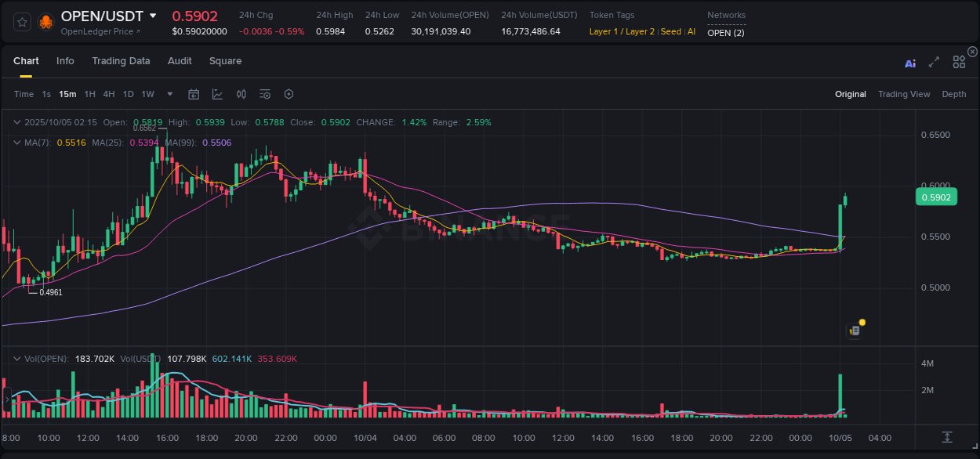The height and width of the screenshot is (459, 980).
Task: Open the OPEN/USDT pair dropdown
Action: (x=151, y=16)
